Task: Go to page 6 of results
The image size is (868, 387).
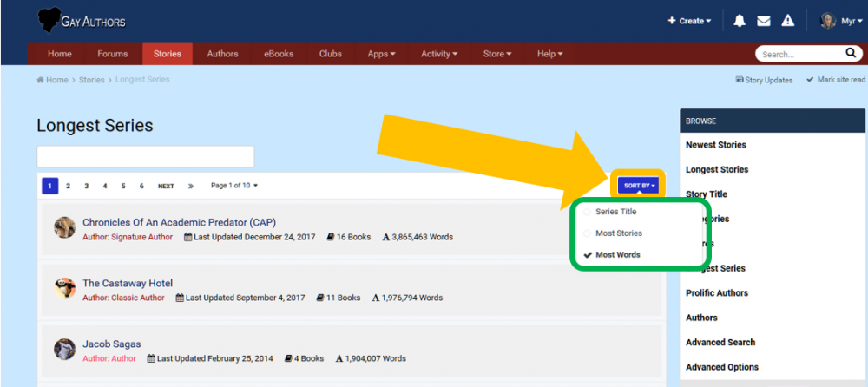Action: [141, 186]
